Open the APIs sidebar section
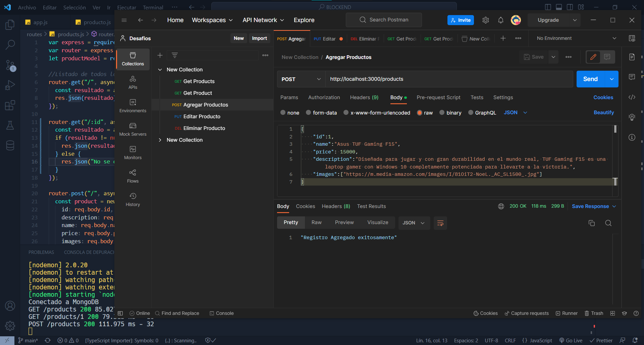The height and width of the screenshot is (345, 644). 133,82
